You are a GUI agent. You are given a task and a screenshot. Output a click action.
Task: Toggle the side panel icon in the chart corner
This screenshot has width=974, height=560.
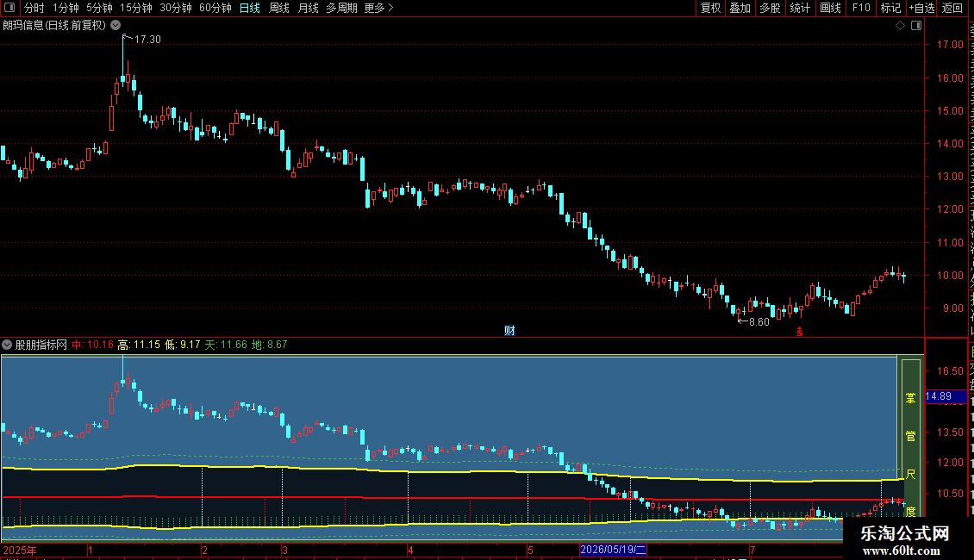click(916, 26)
